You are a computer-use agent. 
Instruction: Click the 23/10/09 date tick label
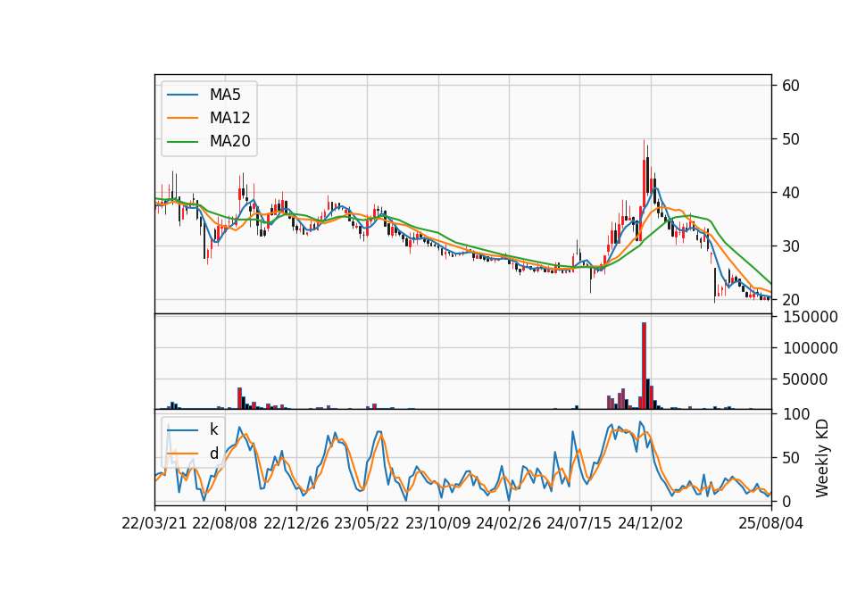(x=437, y=523)
